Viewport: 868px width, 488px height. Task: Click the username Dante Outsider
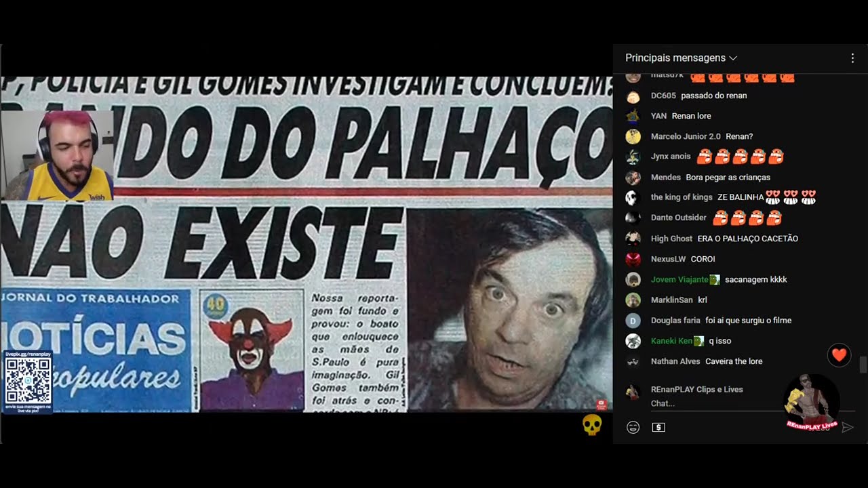click(679, 218)
